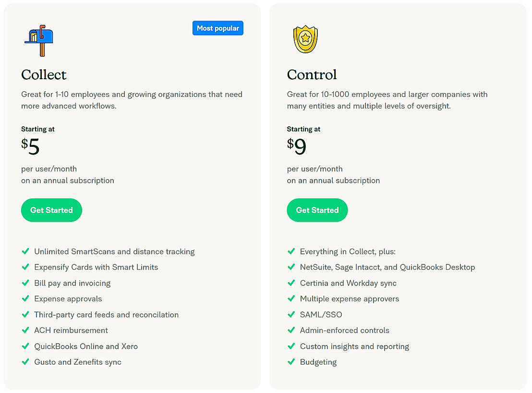
Task: Click NetSuite, Sage Intacct, and QuickBooks Desktop
Action: [x=387, y=267]
